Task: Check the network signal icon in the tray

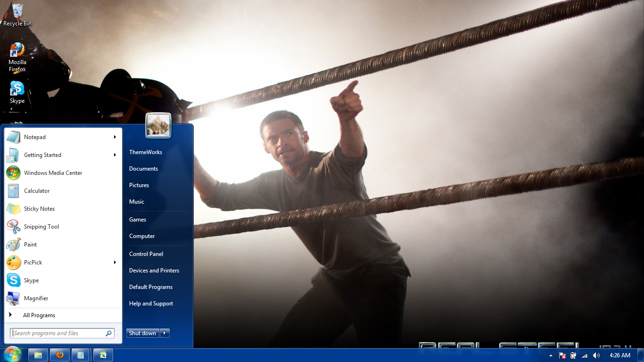Action: (x=585, y=356)
